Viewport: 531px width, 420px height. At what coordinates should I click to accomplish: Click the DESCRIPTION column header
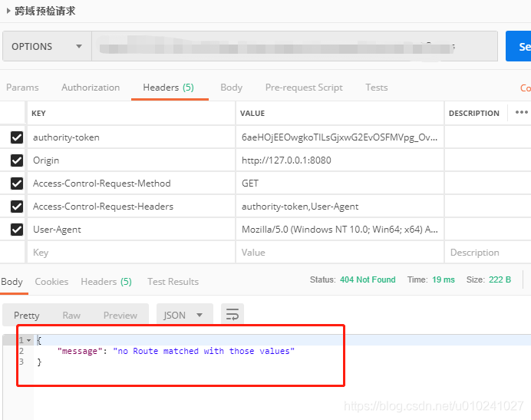coord(473,113)
